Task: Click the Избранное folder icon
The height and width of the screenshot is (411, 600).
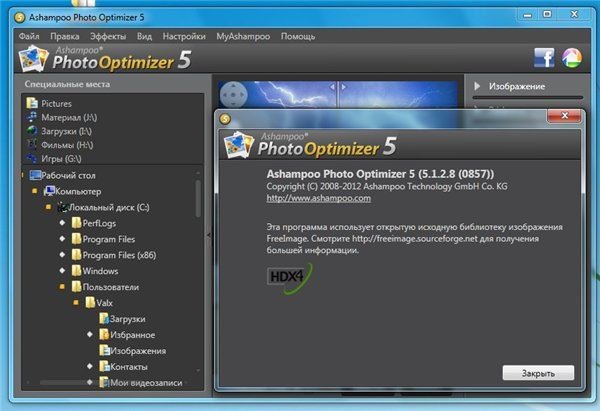Action: [104, 334]
